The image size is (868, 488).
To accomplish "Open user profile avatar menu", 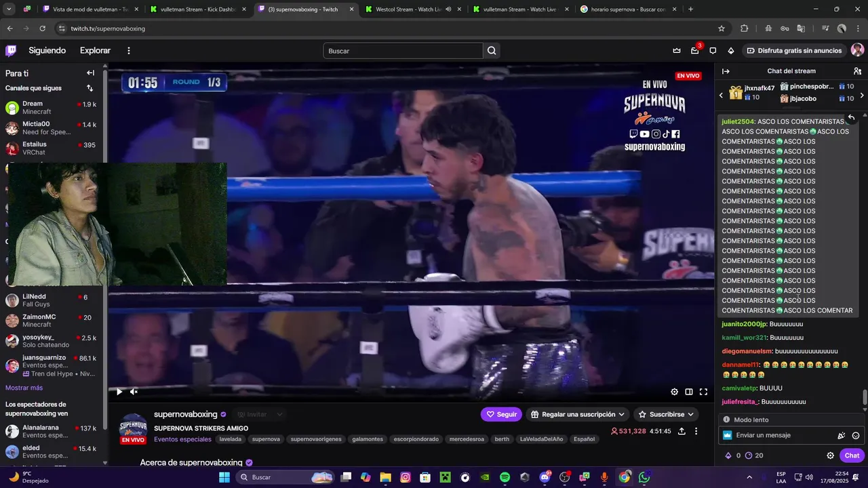I will coord(857,50).
